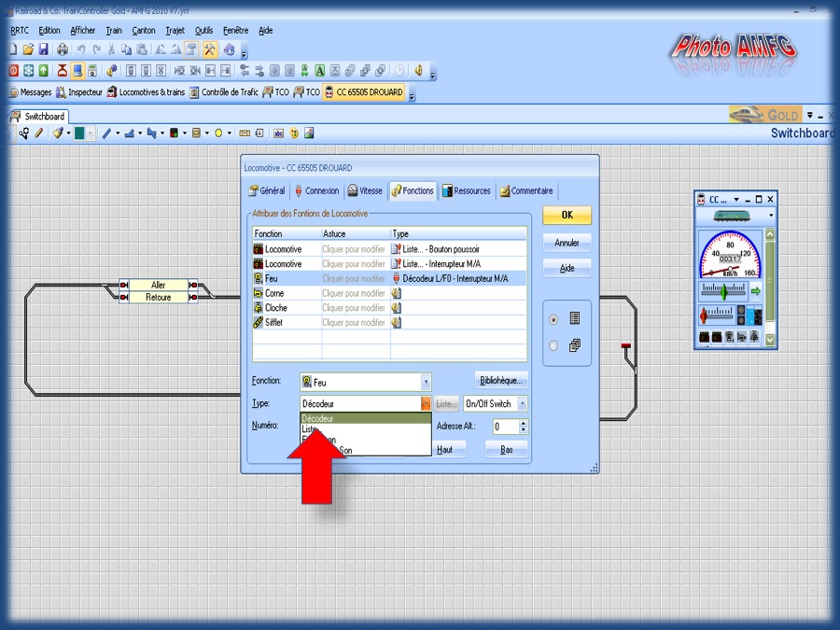Open the Commentaire tab
The width and height of the screenshot is (840, 630).
click(526, 190)
